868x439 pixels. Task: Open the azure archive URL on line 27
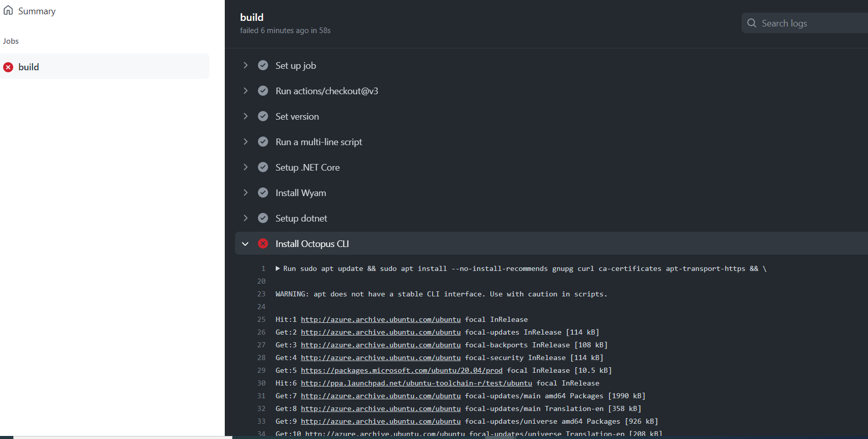381,345
